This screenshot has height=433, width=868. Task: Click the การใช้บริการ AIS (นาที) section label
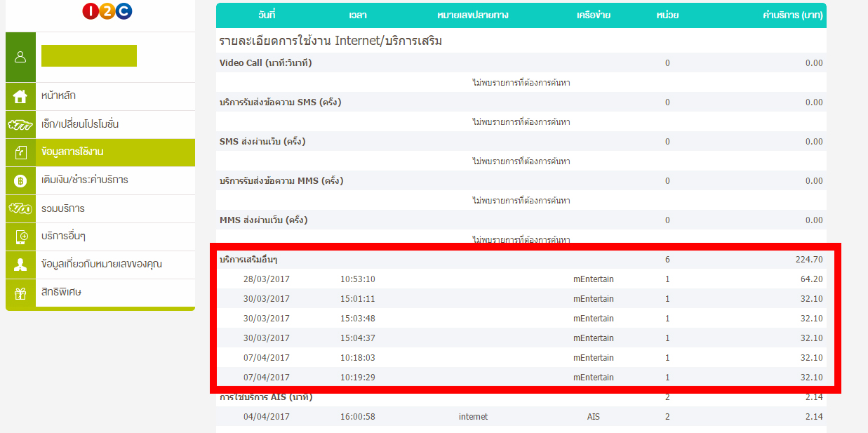coord(266,397)
